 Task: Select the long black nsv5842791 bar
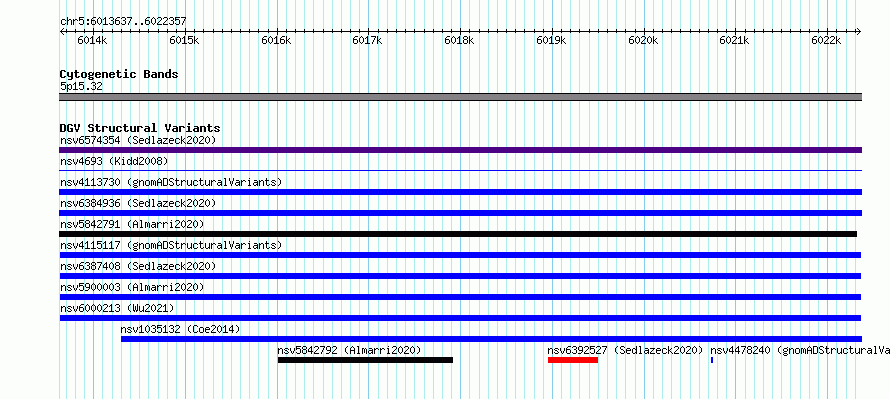tap(458, 234)
